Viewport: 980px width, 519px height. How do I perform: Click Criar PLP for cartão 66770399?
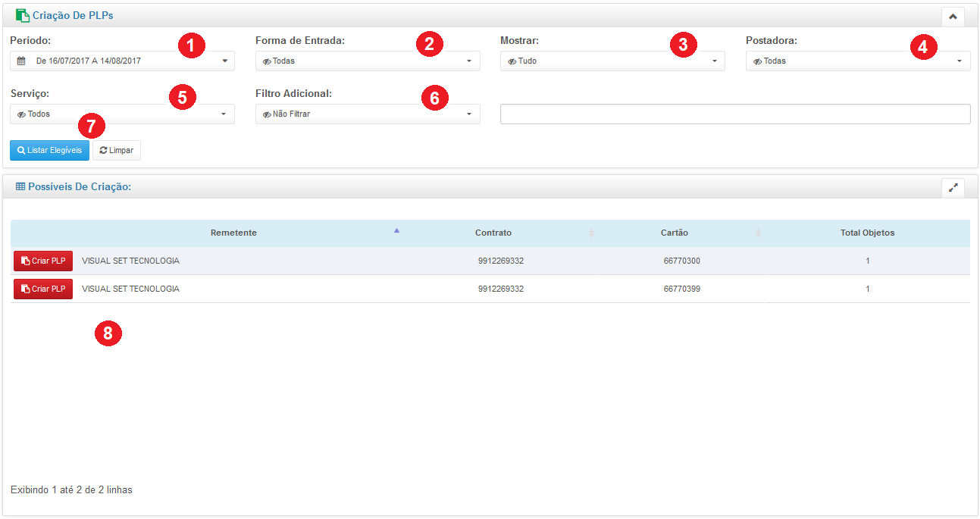43,289
